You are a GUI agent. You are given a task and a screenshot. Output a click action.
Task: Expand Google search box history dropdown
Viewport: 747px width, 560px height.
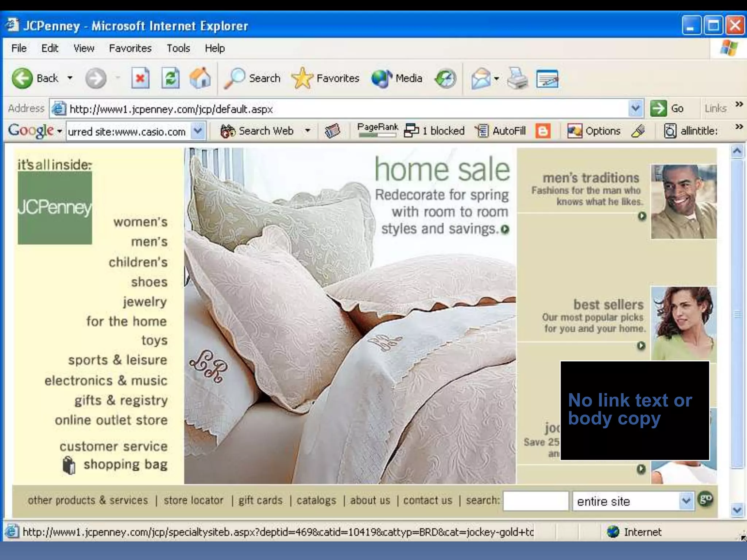(198, 131)
